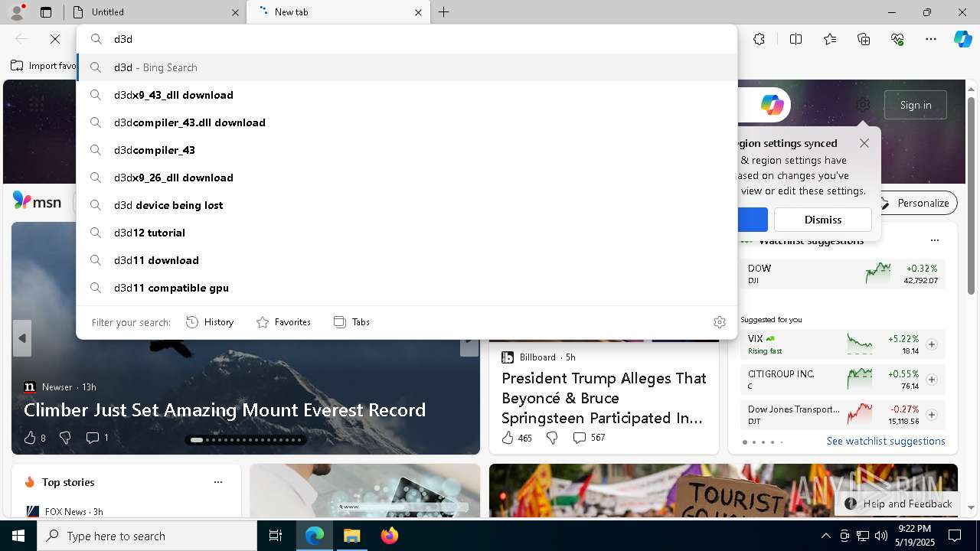Open comments on Mount Everest article
This screenshot has height=551, width=980.
(96, 438)
